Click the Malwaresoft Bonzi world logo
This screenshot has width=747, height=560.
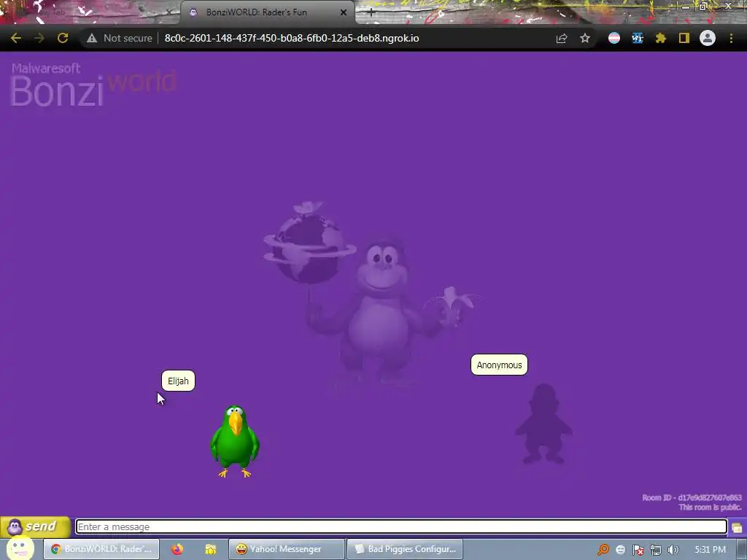coord(93,85)
